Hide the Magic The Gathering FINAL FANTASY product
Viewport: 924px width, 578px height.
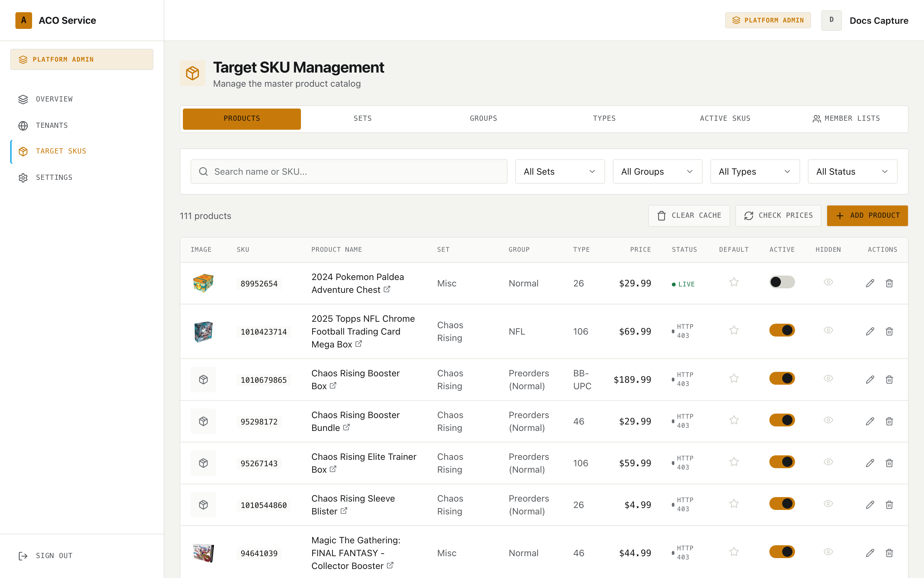[828, 552]
